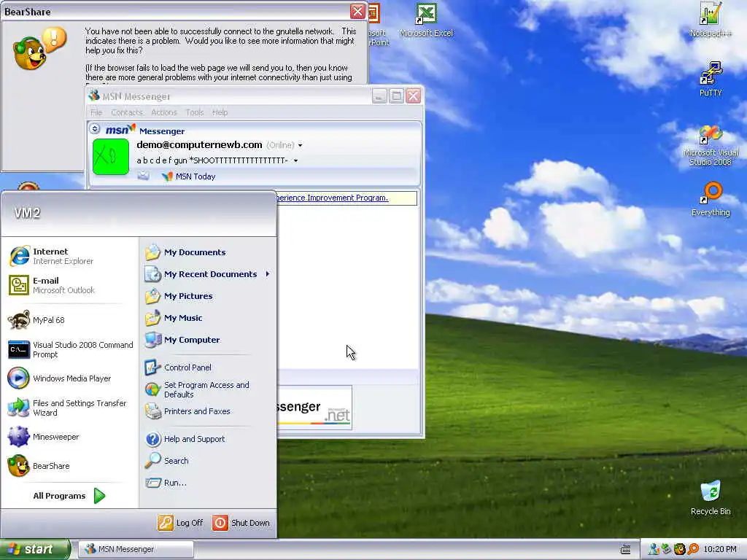The image size is (747, 560).
Task: Click the Everything search tray icon
Action: (x=693, y=549)
